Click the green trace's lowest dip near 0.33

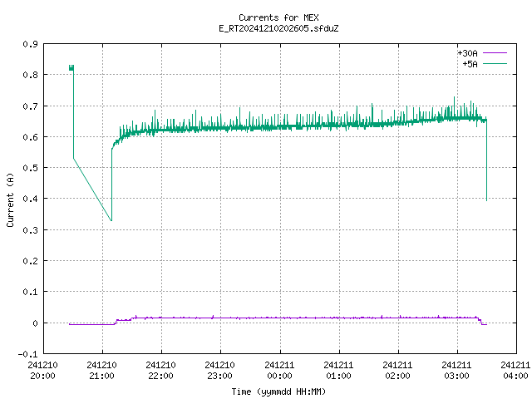[111, 220]
